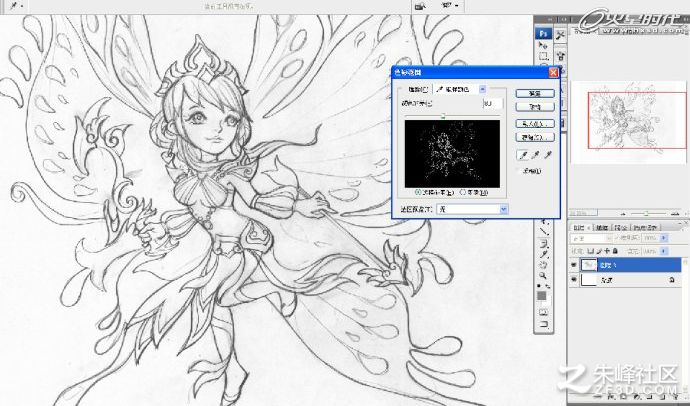Change screen mode at the toolbox bottom

[544, 324]
